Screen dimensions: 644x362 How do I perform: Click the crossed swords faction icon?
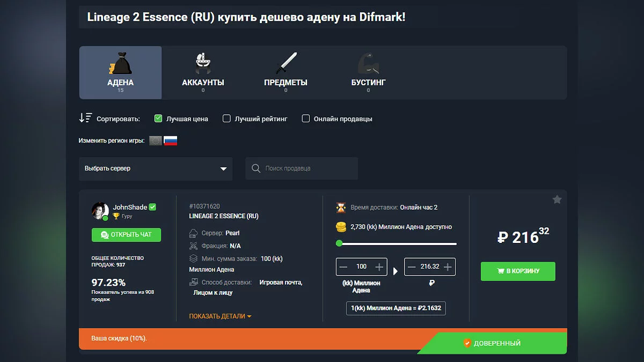coord(194,246)
